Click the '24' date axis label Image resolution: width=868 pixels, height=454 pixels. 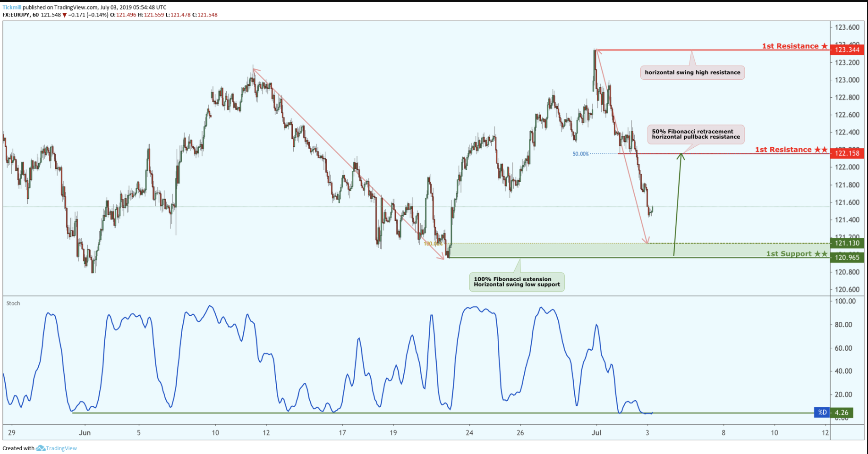click(469, 432)
